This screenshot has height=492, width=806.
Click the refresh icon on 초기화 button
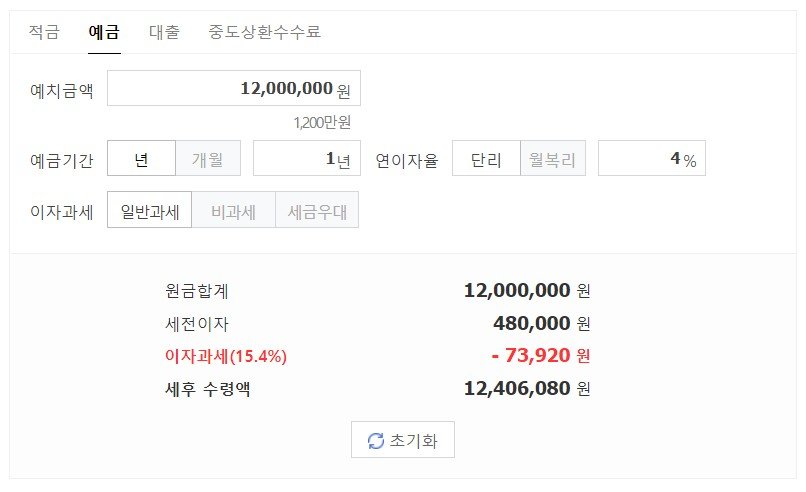pos(376,441)
